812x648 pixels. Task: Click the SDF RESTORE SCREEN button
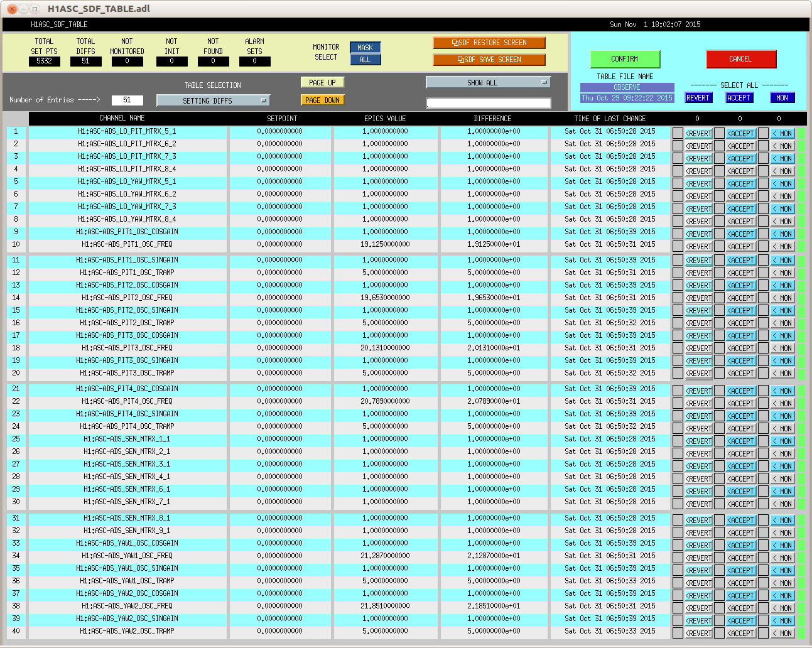click(489, 43)
